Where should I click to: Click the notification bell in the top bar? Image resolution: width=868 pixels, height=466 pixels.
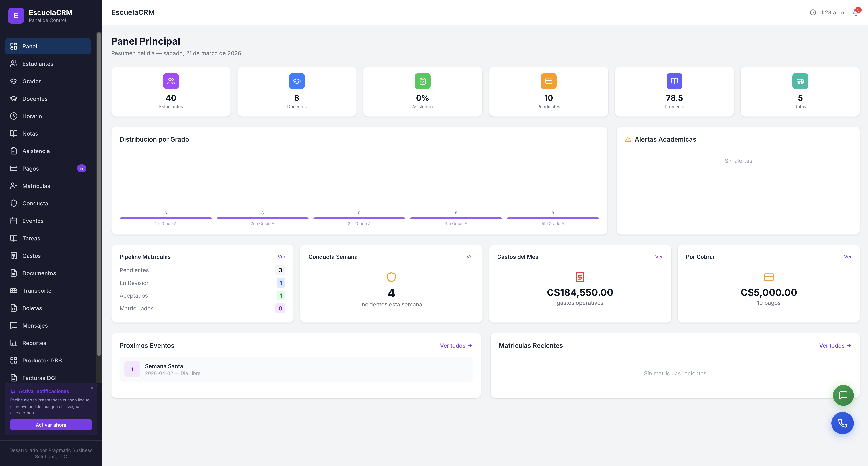pyautogui.click(x=855, y=12)
